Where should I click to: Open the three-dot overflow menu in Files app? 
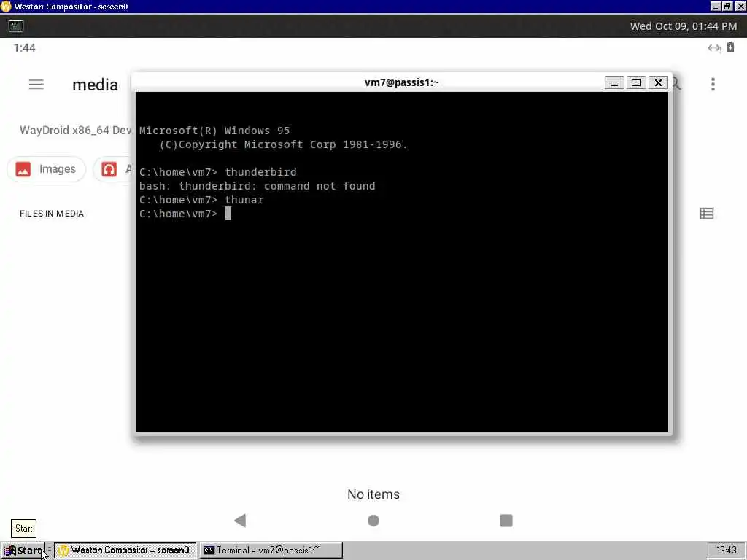(x=713, y=85)
